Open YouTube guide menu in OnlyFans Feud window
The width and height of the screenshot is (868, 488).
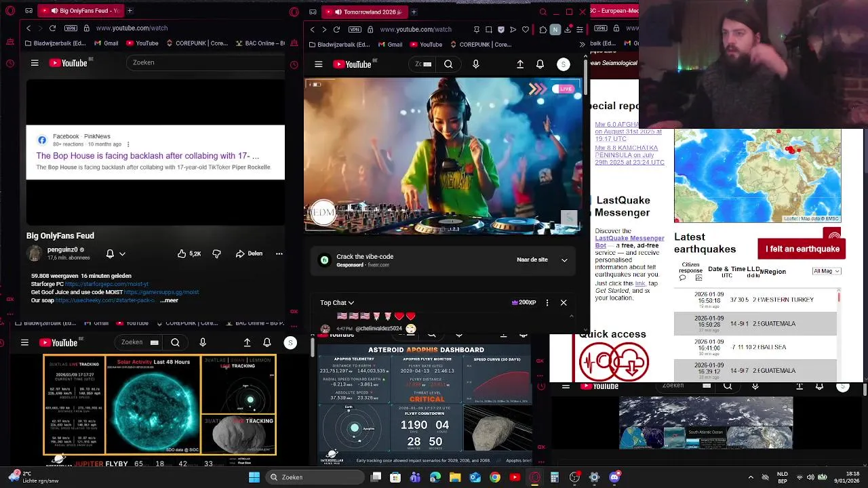tap(35, 63)
